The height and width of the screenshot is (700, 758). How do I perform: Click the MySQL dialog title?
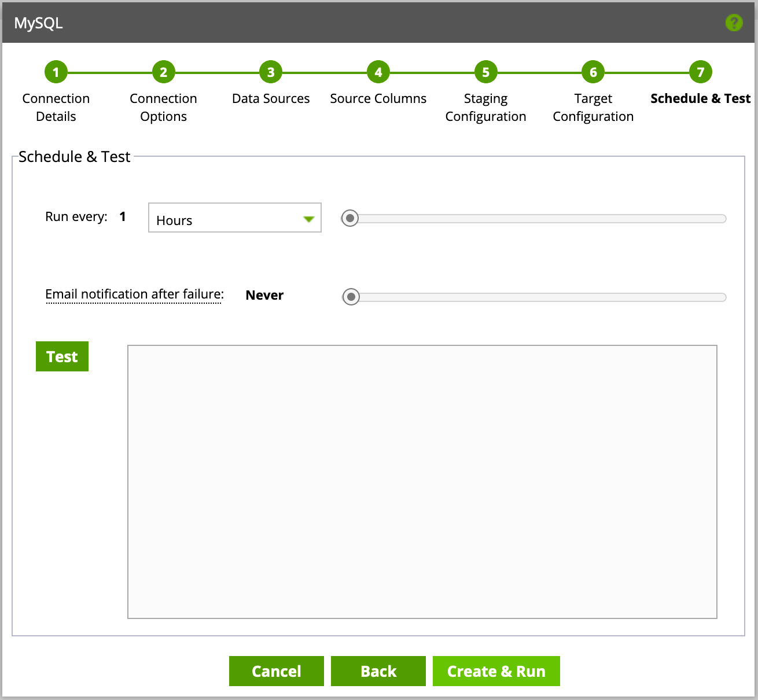[x=38, y=23]
